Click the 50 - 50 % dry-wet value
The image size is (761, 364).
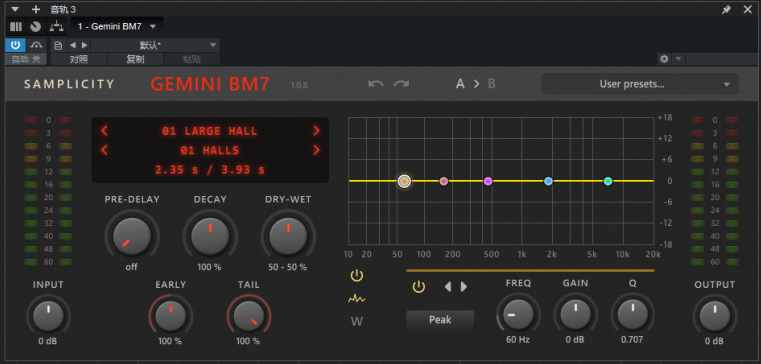tap(288, 267)
